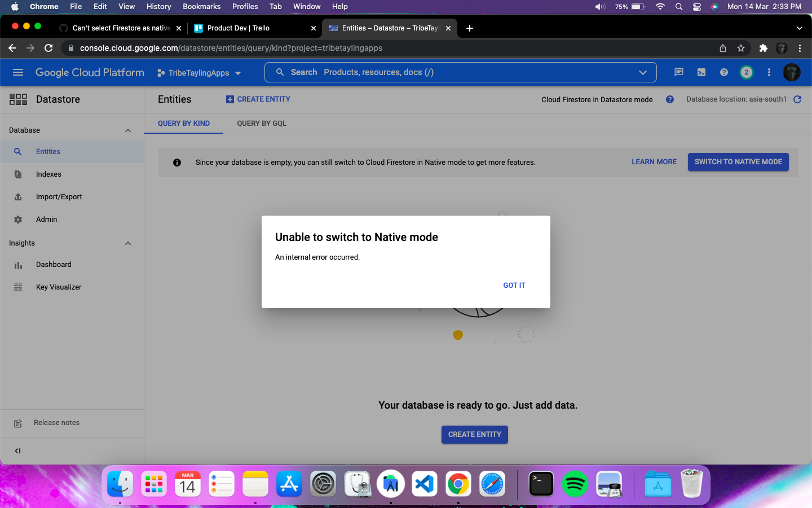Select Indexes in the Datastore sidebar
Image resolution: width=812 pixels, height=508 pixels.
[x=48, y=174]
